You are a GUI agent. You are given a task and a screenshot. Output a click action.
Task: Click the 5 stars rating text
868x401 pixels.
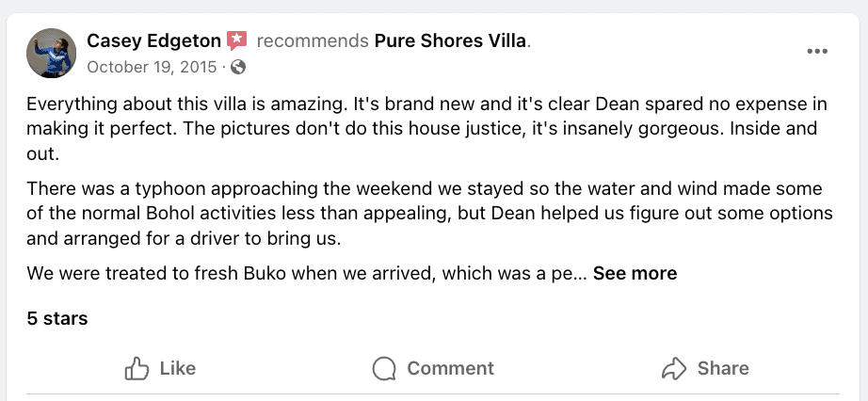[57, 318]
